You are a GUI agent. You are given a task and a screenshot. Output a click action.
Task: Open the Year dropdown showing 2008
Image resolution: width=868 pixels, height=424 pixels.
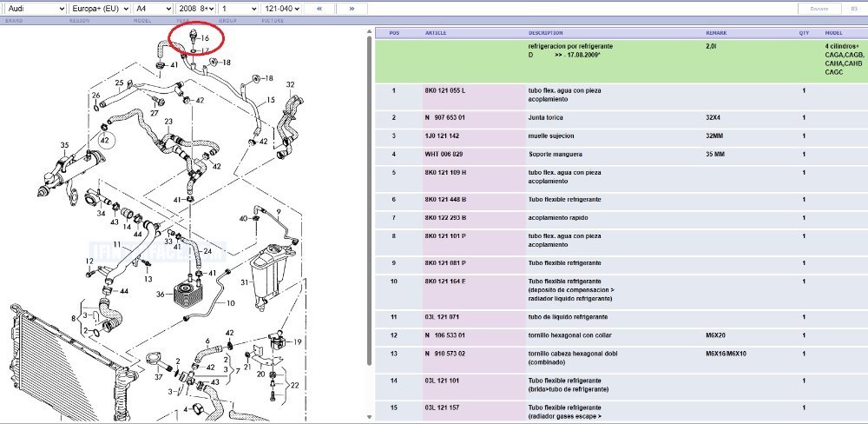tap(196, 9)
